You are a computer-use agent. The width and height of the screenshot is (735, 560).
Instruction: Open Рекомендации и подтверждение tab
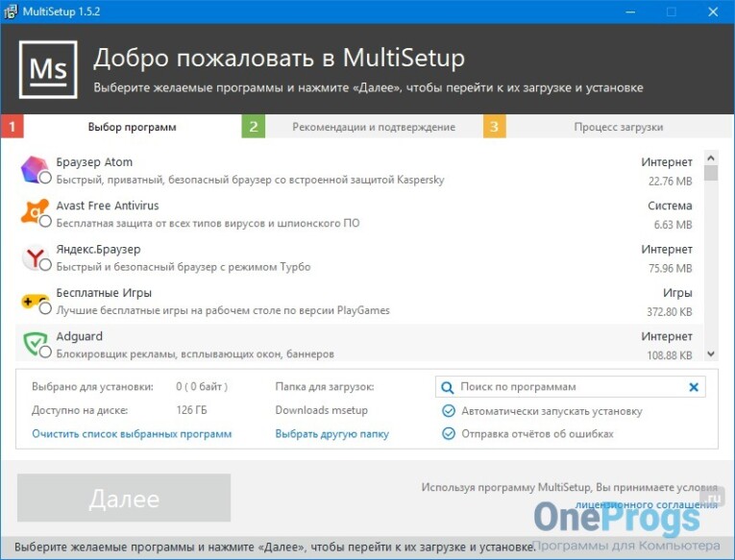tap(374, 127)
